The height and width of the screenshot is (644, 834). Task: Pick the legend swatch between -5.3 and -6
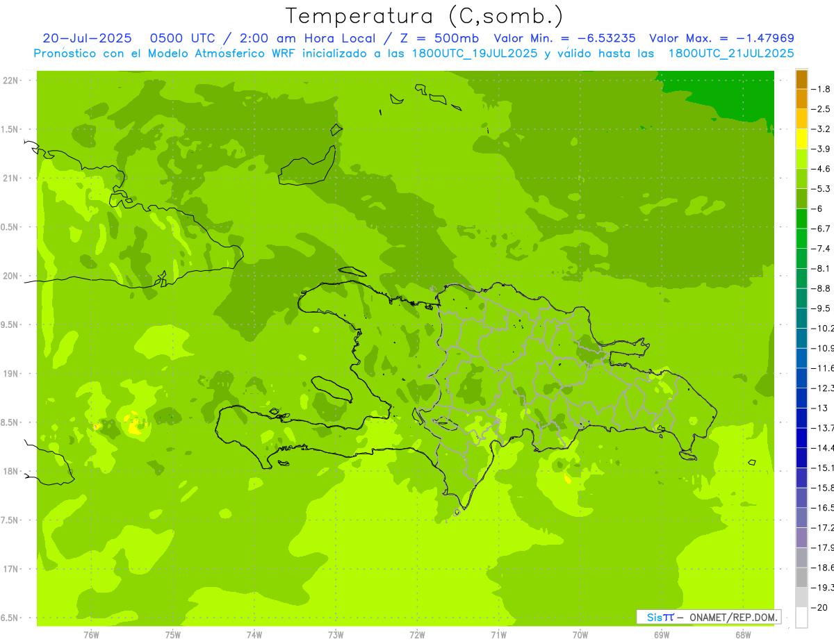point(801,199)
